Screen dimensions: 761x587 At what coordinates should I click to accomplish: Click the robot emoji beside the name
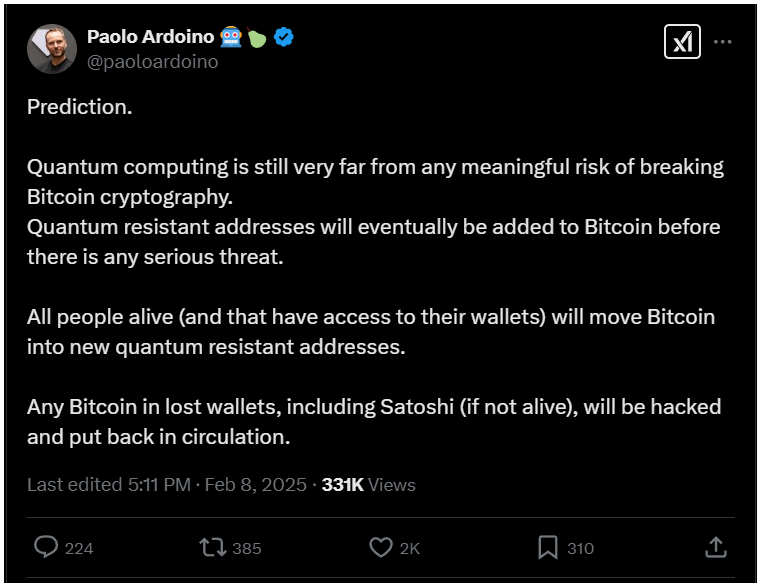click(x=231, y=37)
